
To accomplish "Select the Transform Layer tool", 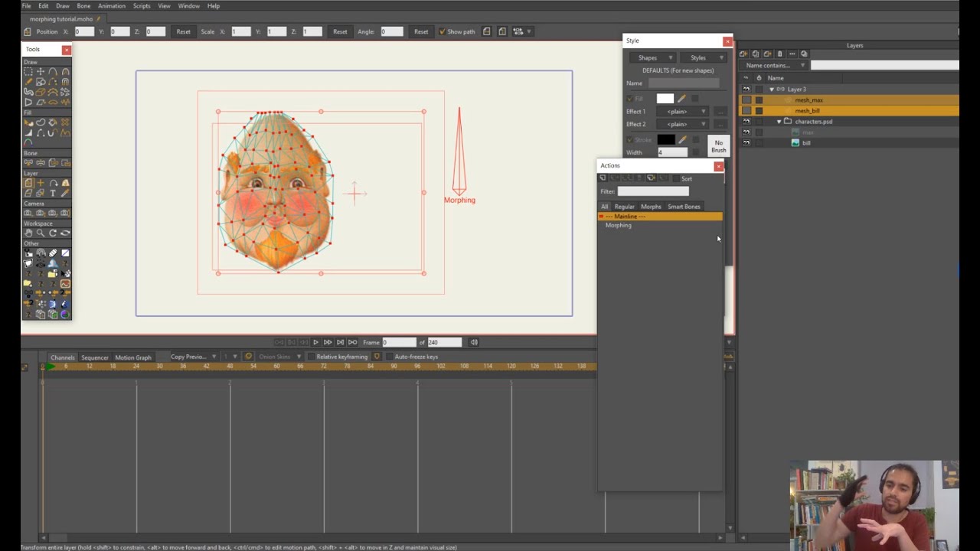I will click(x=28, y=183).
